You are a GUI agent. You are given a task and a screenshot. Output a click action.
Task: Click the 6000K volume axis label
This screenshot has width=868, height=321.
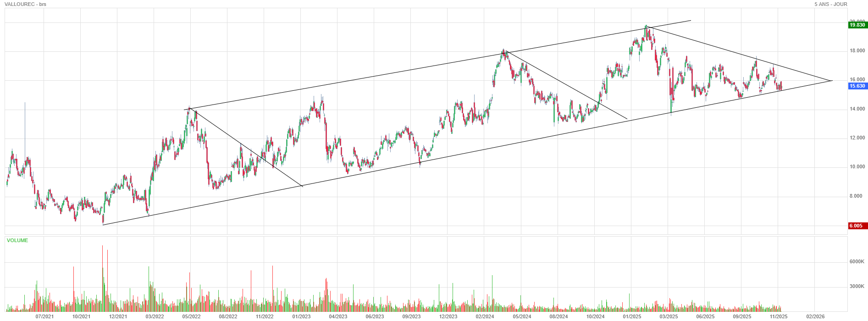pos(857,262)
